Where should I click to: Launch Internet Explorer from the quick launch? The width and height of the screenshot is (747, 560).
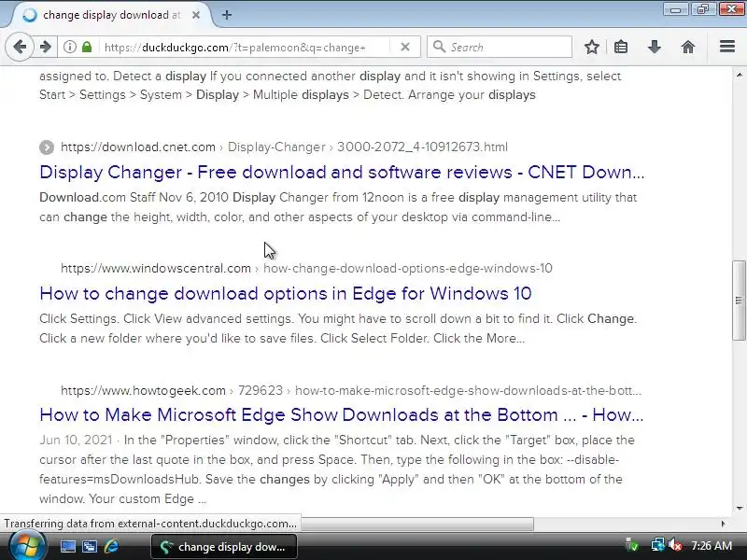click(x=111, y=546)
